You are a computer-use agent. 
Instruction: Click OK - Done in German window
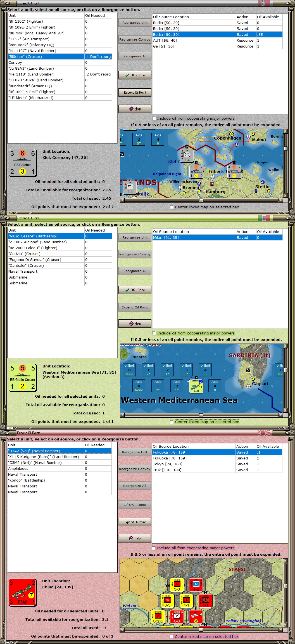pos(135,75)
